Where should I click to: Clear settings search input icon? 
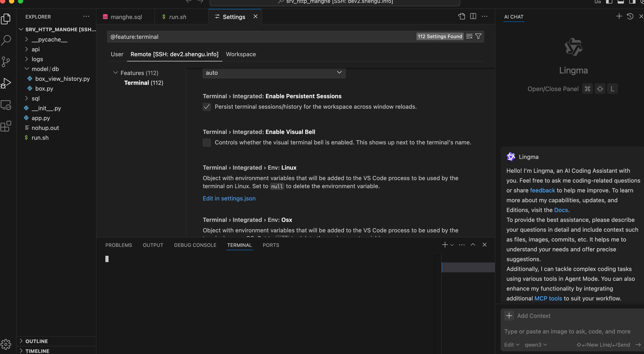coord(469,36)
